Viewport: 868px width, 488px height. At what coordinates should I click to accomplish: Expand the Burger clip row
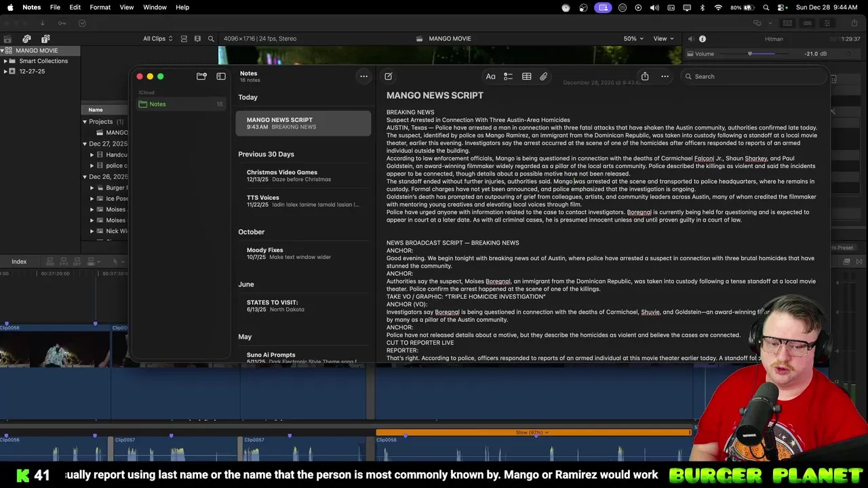pyautogui.click(x=92, y=188)
